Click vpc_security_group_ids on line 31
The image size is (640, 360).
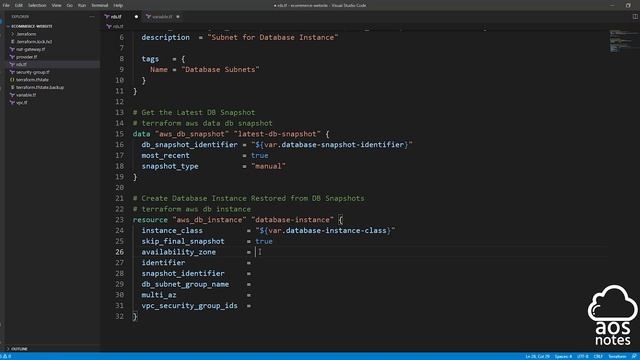pos(189,306)
